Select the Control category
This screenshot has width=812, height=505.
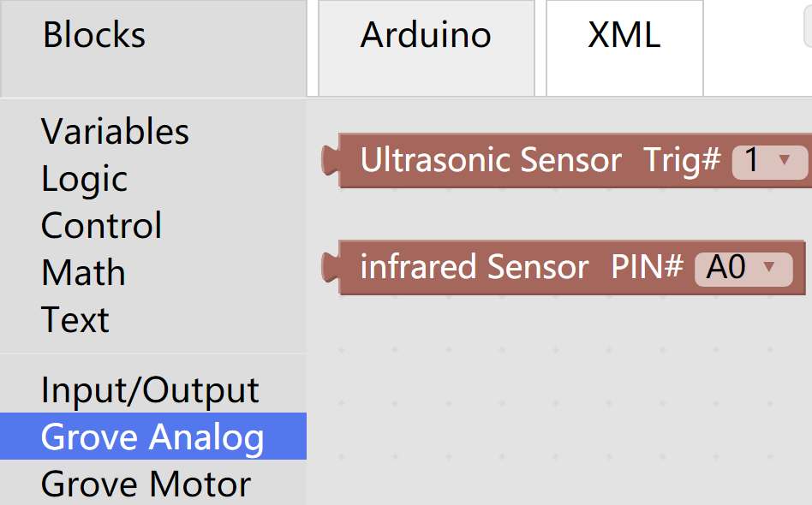pos(101,226)
